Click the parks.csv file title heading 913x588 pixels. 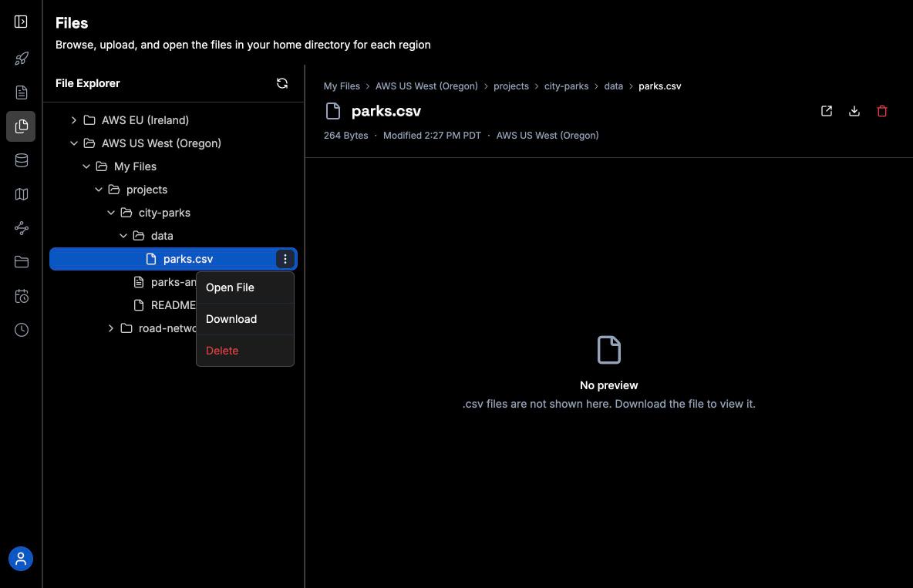click(x=386, y=111)
